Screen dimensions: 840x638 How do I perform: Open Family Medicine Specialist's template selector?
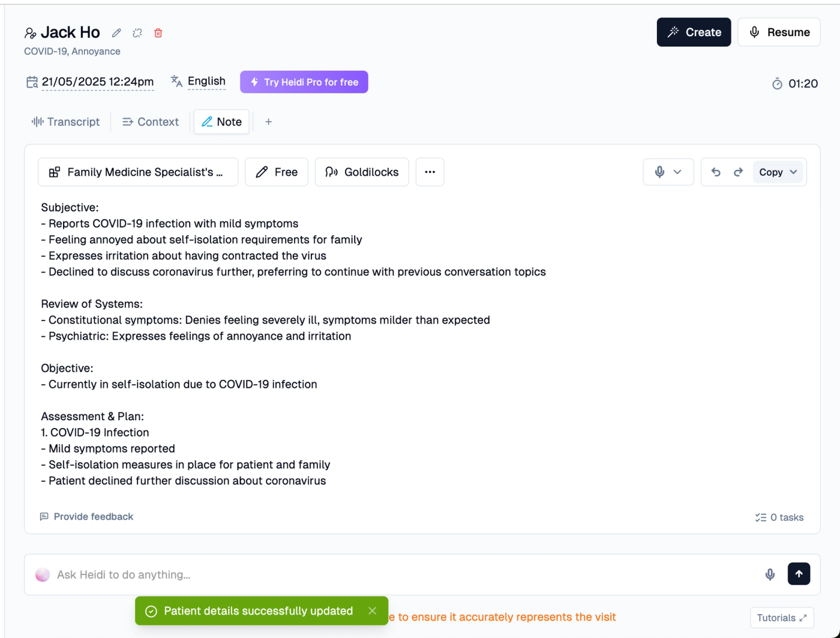pos(138,172)
